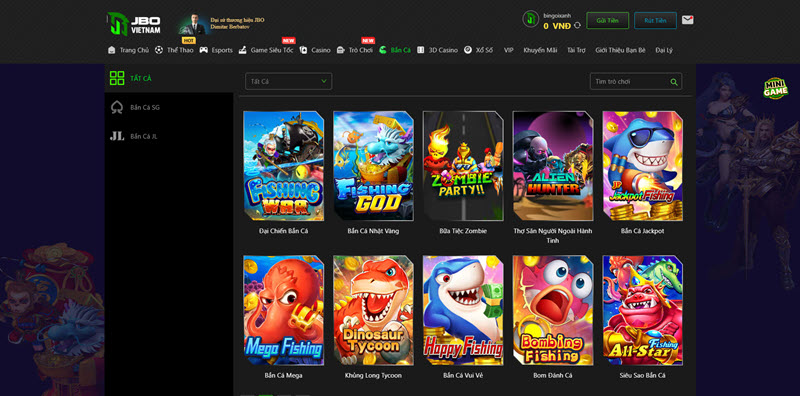Open the Casino menu item

coord(315,50)
